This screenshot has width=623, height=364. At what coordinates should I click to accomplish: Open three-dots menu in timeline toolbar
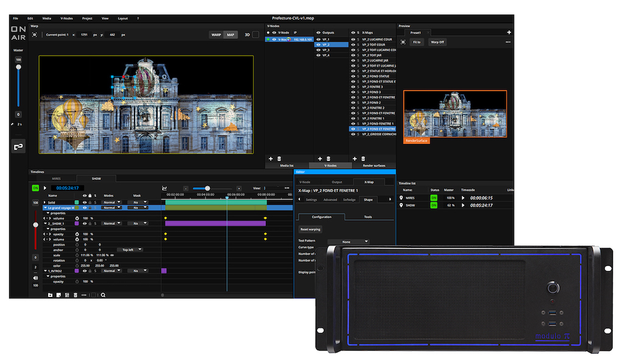pyautogui.click(x=84, y=295)
